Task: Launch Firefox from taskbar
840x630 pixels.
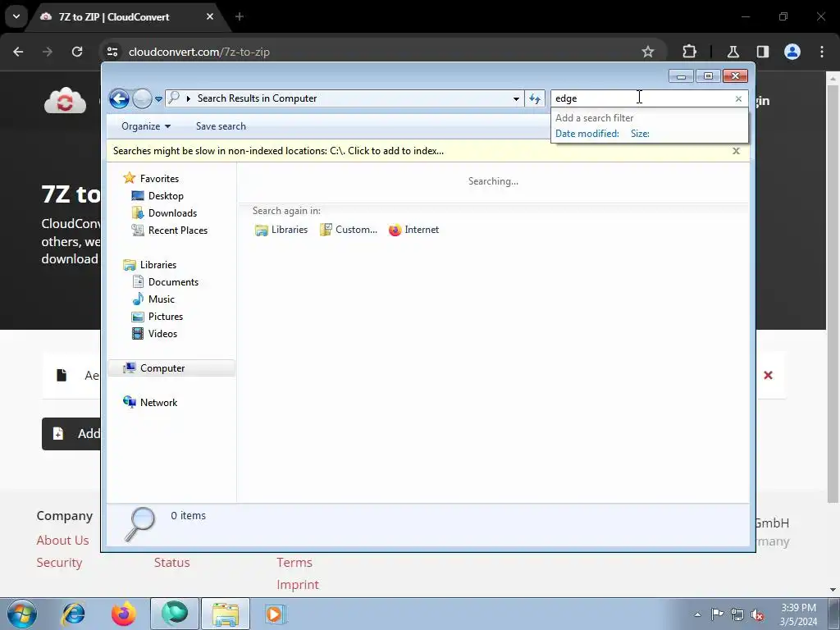Action: 123,614
